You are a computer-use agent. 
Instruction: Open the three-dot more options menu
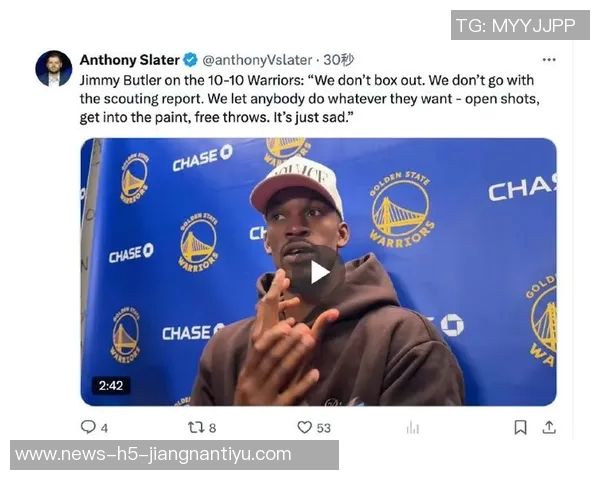click(x=549, y=60)
